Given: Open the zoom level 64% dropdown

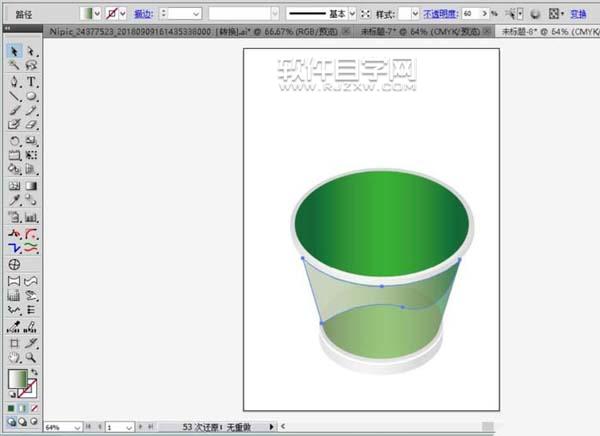Looking at the screenshot, I should pos(77,427).
